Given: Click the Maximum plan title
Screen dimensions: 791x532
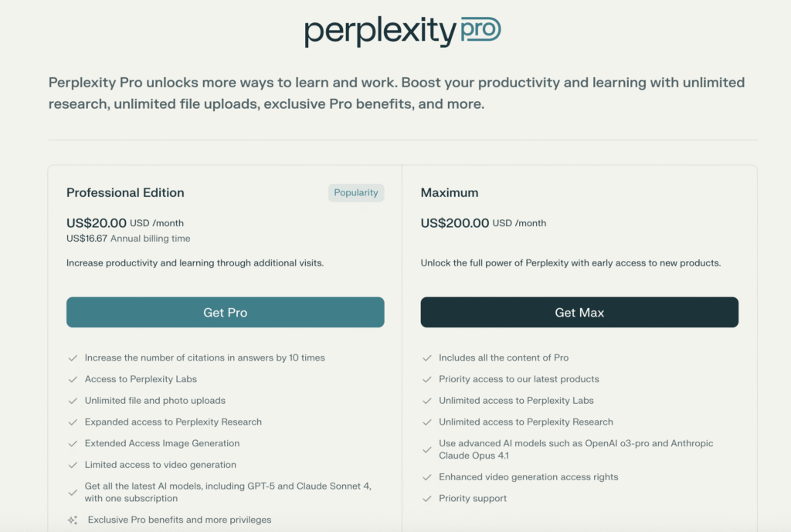Looking at the screenshot, I should coord(450,193).
